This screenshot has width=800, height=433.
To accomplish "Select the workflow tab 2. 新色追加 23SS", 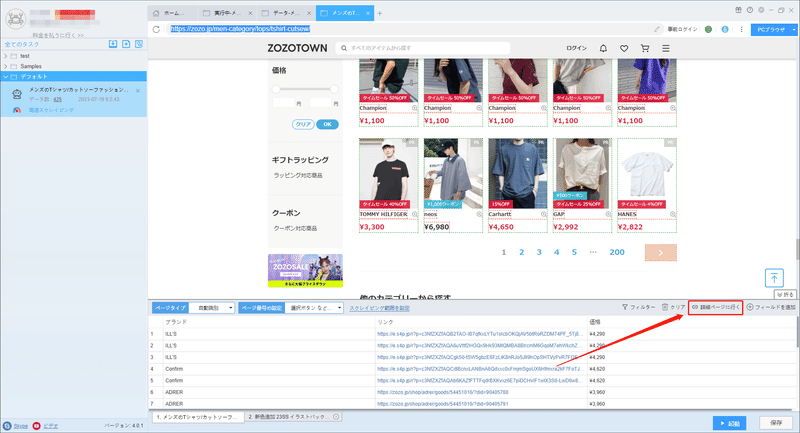I will coord(293,417).
